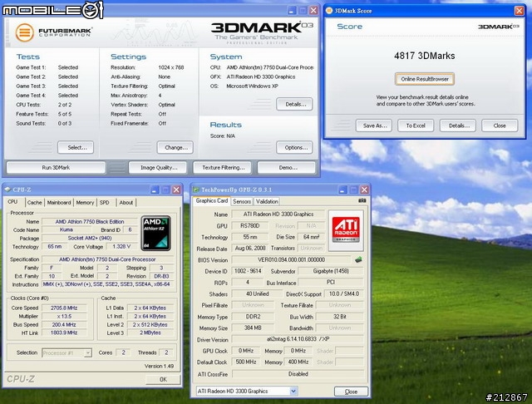Click the Resolution 1024 x 768 value
Viewport: 532px width, 404px height.
point(171,67)
